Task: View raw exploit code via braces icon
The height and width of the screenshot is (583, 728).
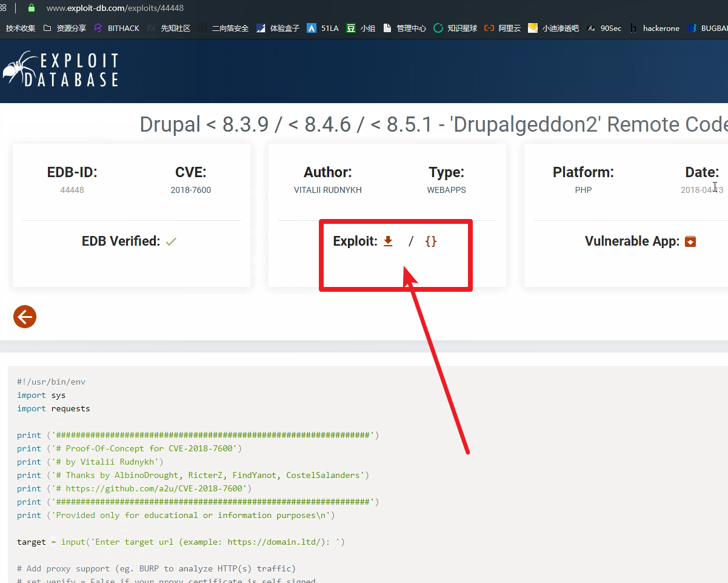Action: 431,241
